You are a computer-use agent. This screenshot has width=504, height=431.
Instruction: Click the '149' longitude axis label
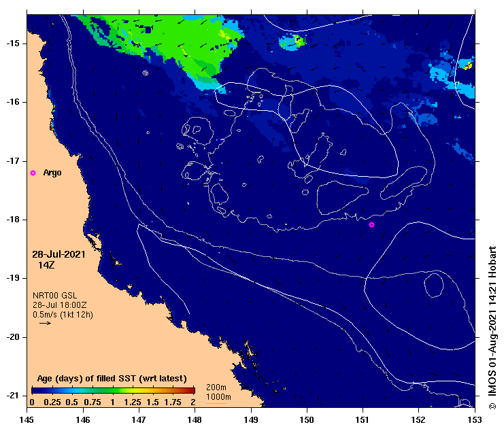coord(251,419)
